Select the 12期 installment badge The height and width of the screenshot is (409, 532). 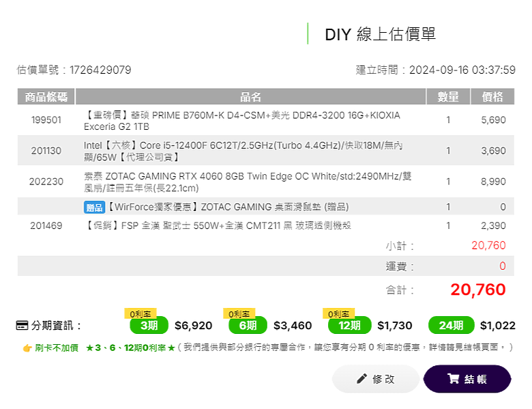[x=349, y=325]
